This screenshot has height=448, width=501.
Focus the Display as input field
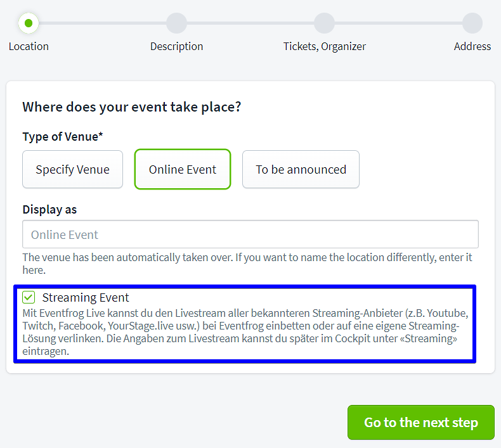coord(250,234)
